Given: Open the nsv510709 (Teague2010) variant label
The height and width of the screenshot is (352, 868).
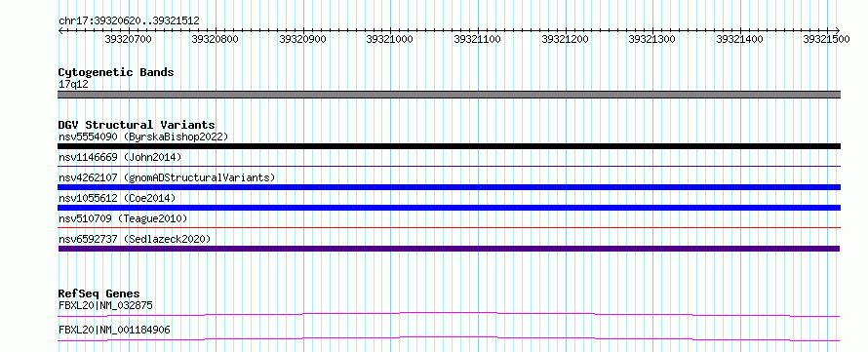Looking at the screenshot, I should 123,218.
